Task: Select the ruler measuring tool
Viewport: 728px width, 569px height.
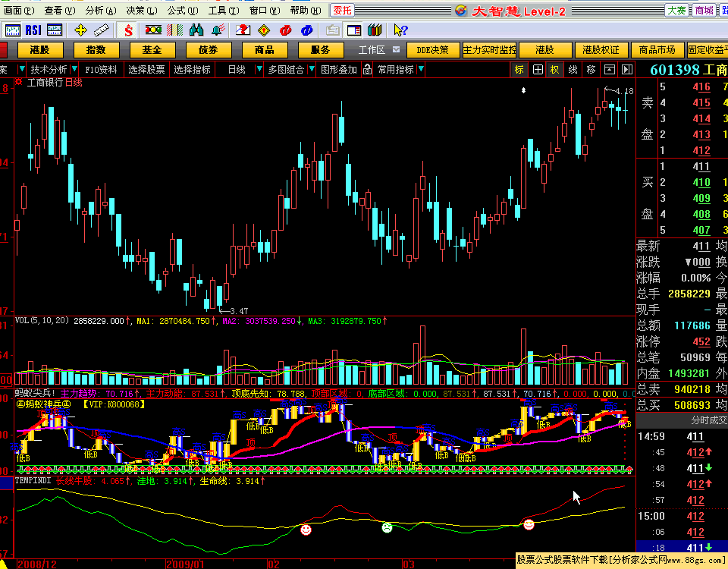Action: pyautogui.click(x=101, y=30)
